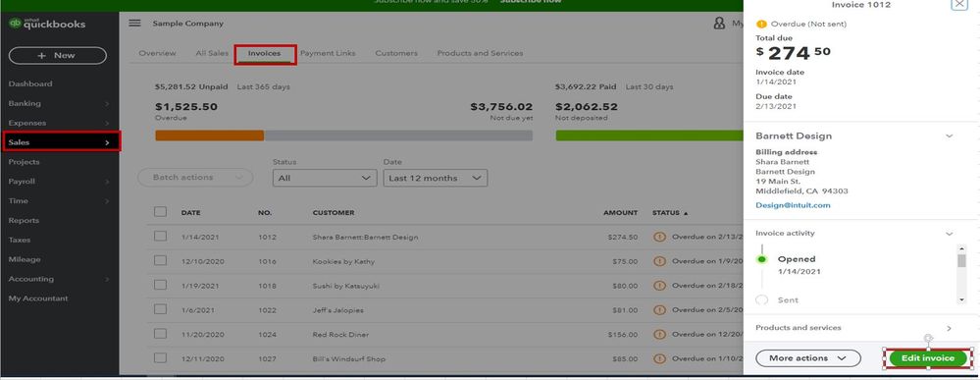Sort invoices by AMOUNT column header
Screen dimensions: 980x380
pyautogui.click(x=620, y=213)
